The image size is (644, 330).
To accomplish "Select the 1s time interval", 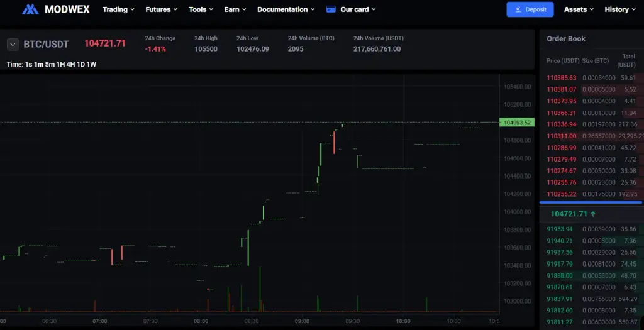I will [x=28, y=65].
